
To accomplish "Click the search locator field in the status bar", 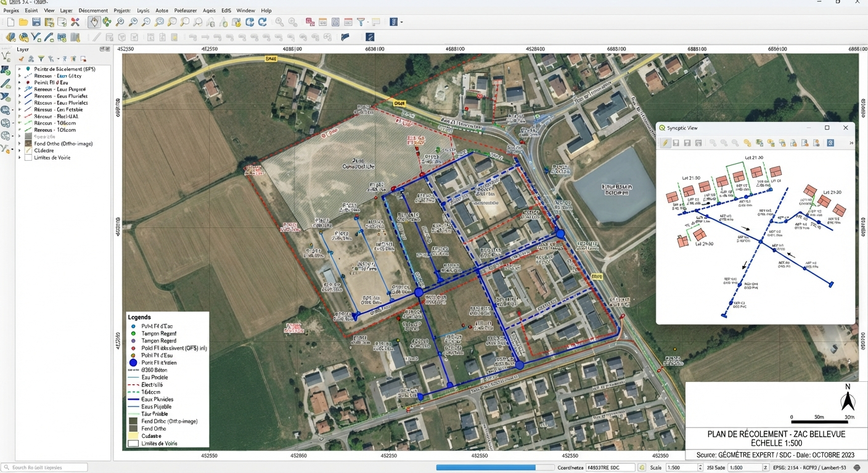I will click(44, 467).
